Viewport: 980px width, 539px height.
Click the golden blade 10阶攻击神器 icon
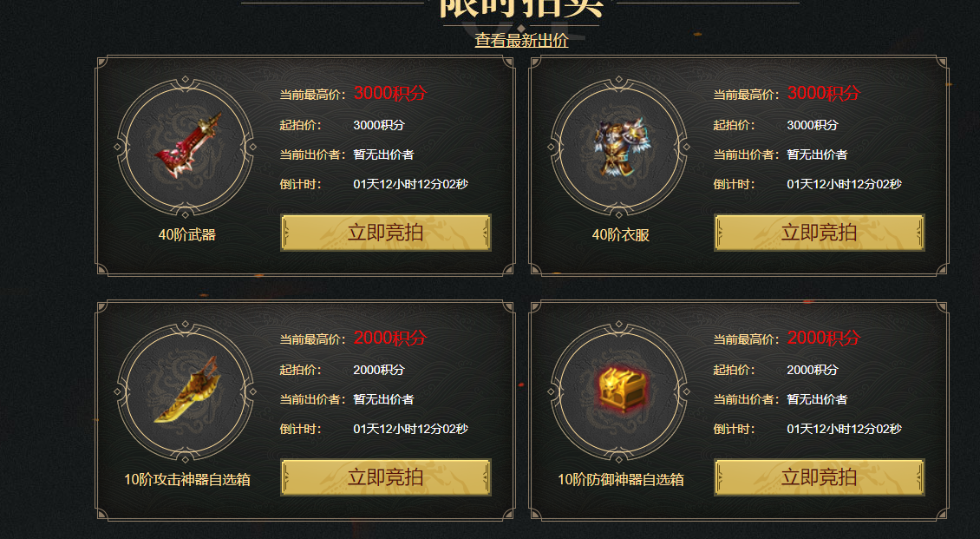pos(186,391)
